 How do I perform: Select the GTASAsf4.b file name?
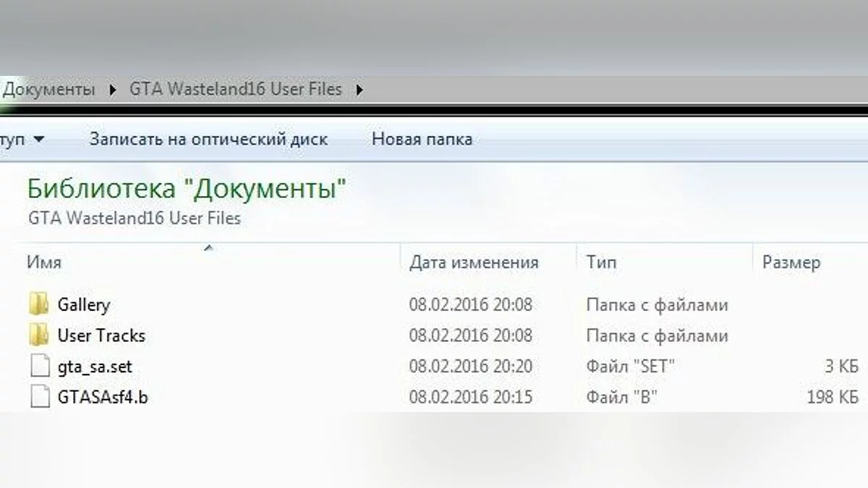pos(102,397)
